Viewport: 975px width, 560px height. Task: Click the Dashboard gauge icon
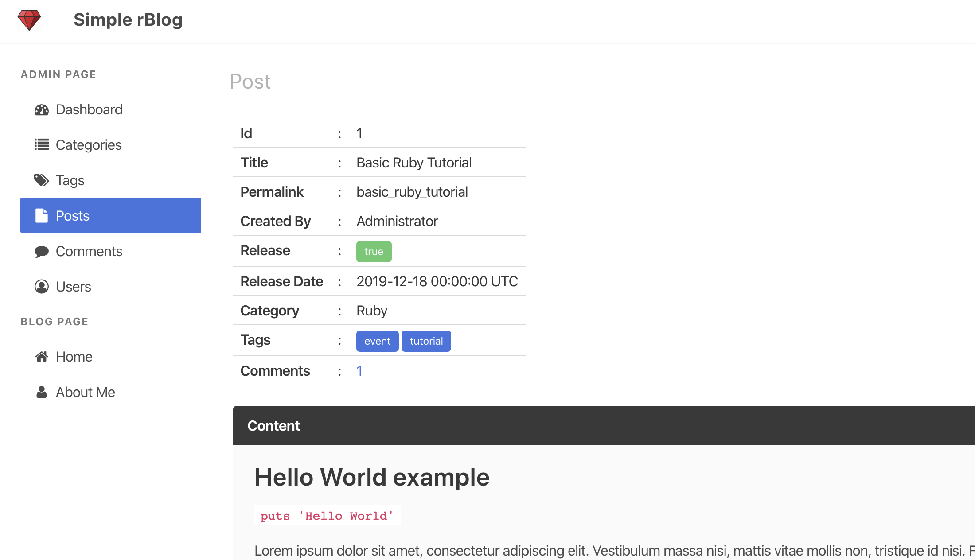tap(42, 109)
